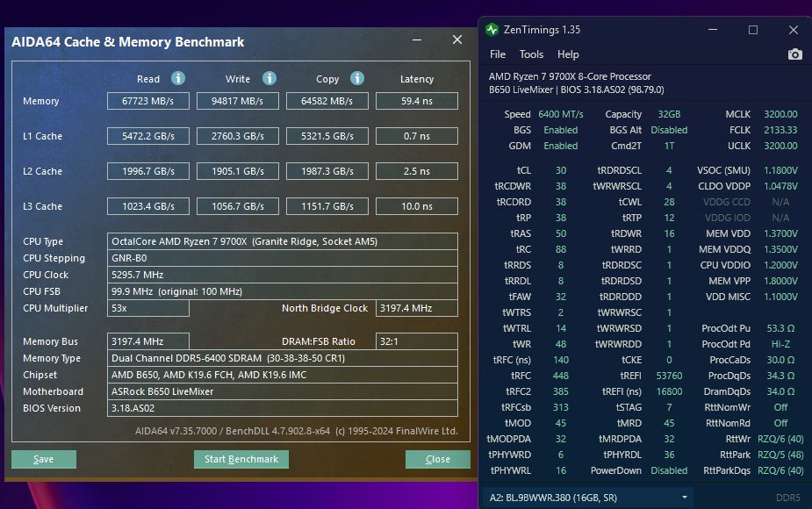Take a screenshot with the ZenTimings camera icon
The height and width of the screenshot is (509, 812).
pos(795,54)
